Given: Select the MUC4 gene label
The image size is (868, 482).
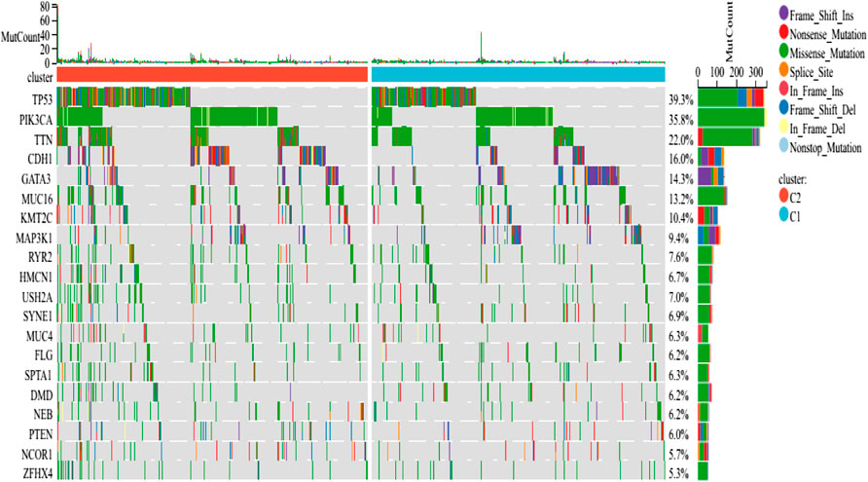Looking at the screenshot, I should [x=40, y=336].
